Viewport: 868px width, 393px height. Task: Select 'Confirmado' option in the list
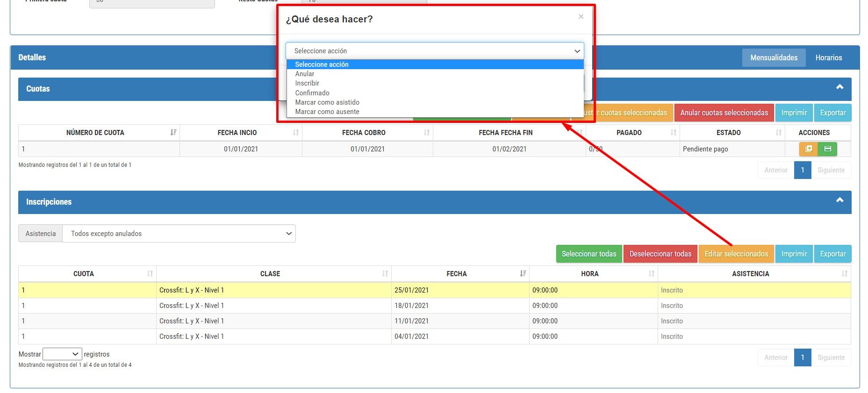pyautogui.click(x=435, y=93)
